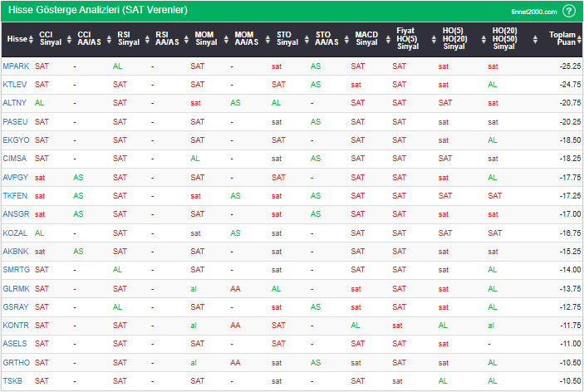Open the TKFEN stock link
584x392 pixels.
point(15,195)
